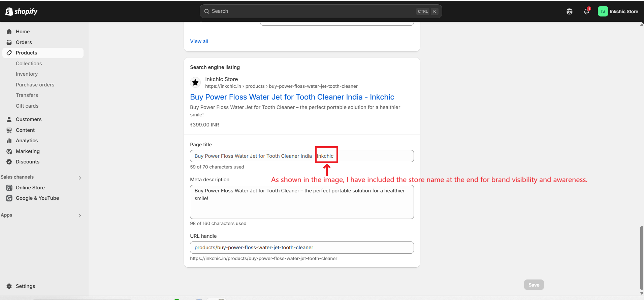
Task: Open Collections under Products
Action: [x=29, y=64]
